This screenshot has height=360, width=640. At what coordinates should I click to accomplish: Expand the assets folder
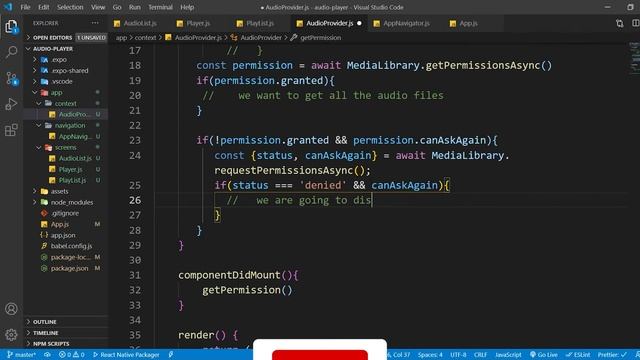point(60,191)
